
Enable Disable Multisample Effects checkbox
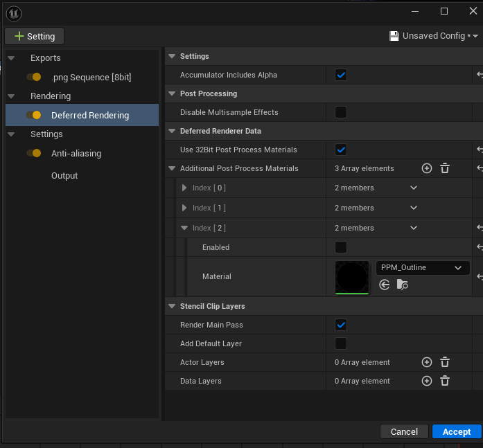(341, 112)
